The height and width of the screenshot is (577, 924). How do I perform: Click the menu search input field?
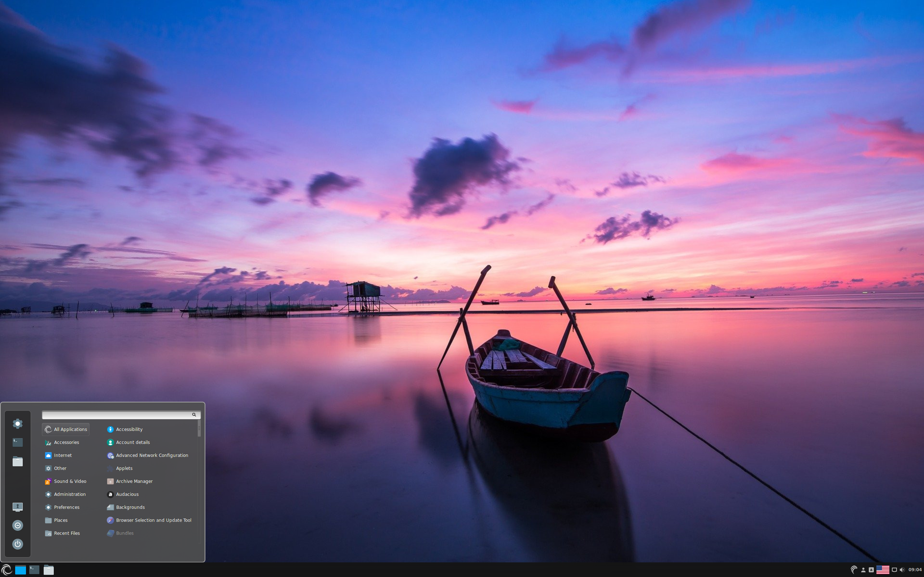(117, 415)
